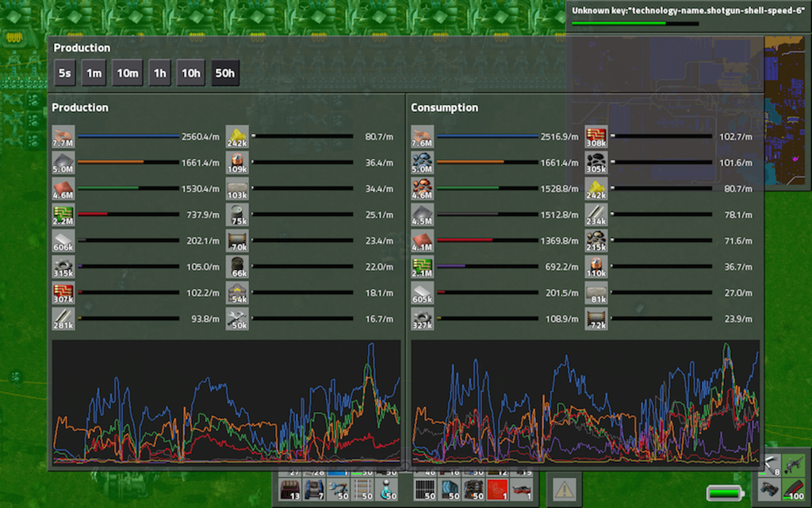Select the armor slot beside ammo
The width and height of the screenshot is (812, 508).
(770, 489)
